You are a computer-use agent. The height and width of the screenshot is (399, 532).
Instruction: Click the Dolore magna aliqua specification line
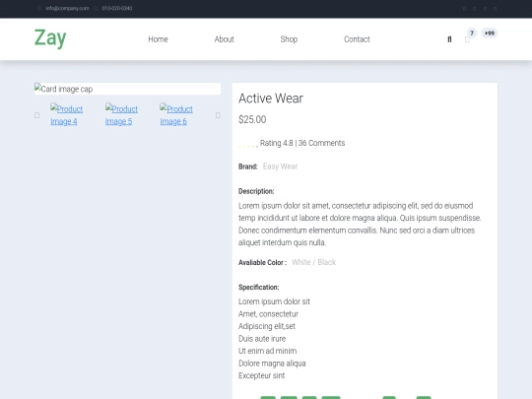272,364
